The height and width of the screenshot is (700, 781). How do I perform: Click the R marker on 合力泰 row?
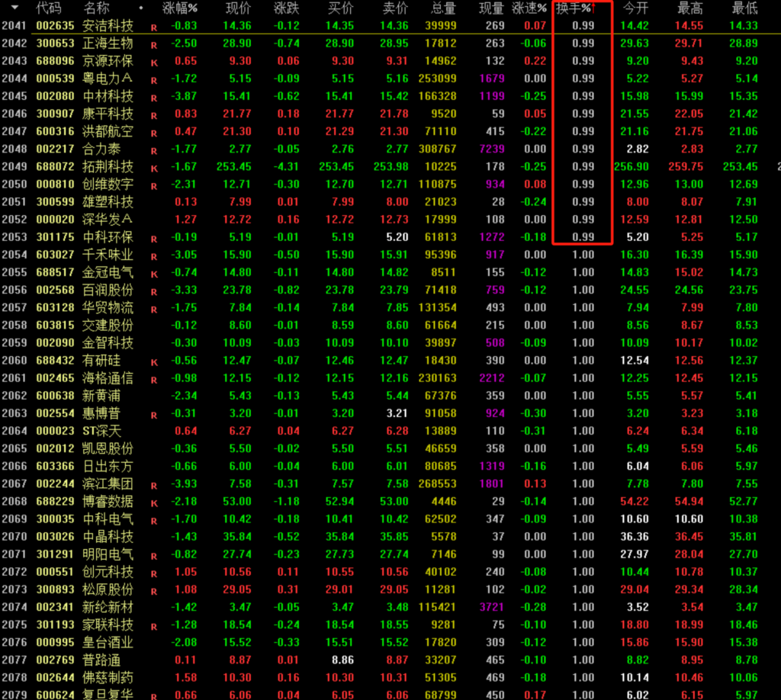pyautogui.click(x=154, y=151)
